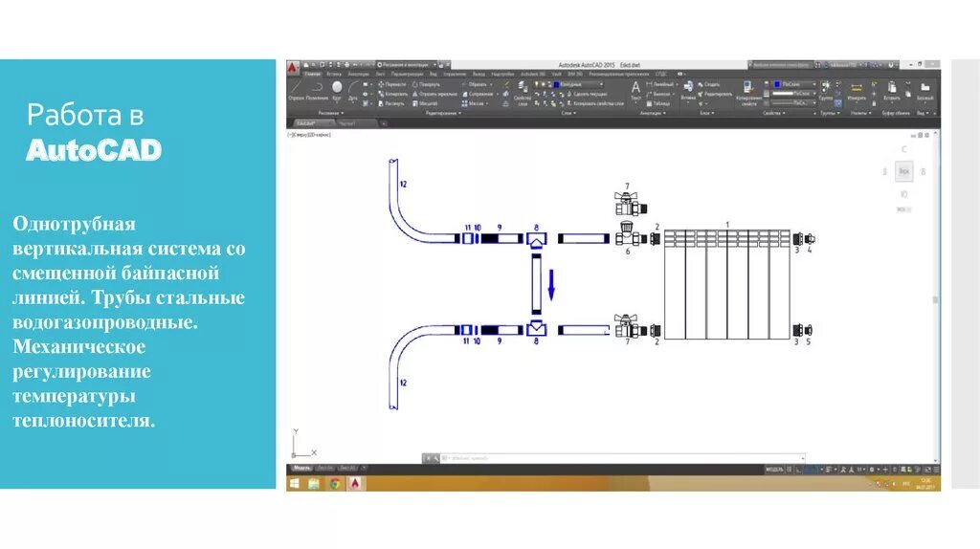Click the drawing vertical scrollbar
980x549 pixels.
pos(936,299)
